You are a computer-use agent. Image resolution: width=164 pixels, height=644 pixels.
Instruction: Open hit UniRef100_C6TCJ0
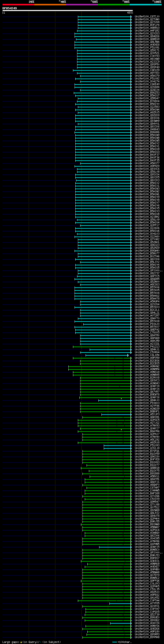147,17
